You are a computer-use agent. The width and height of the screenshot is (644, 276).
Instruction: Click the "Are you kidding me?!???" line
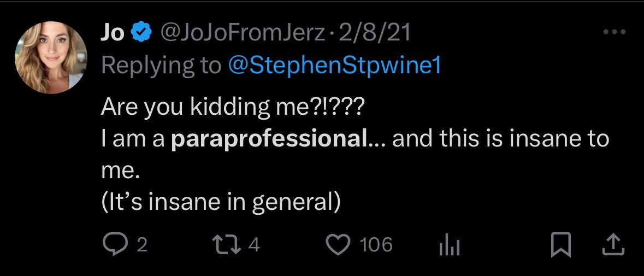click(233, 108)
